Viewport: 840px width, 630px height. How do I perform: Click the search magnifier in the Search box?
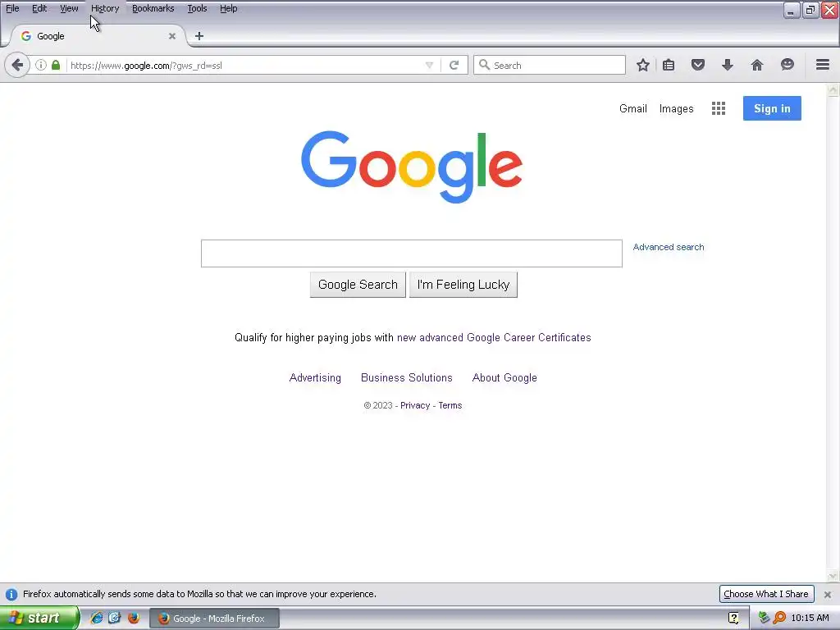pos(484,65)
